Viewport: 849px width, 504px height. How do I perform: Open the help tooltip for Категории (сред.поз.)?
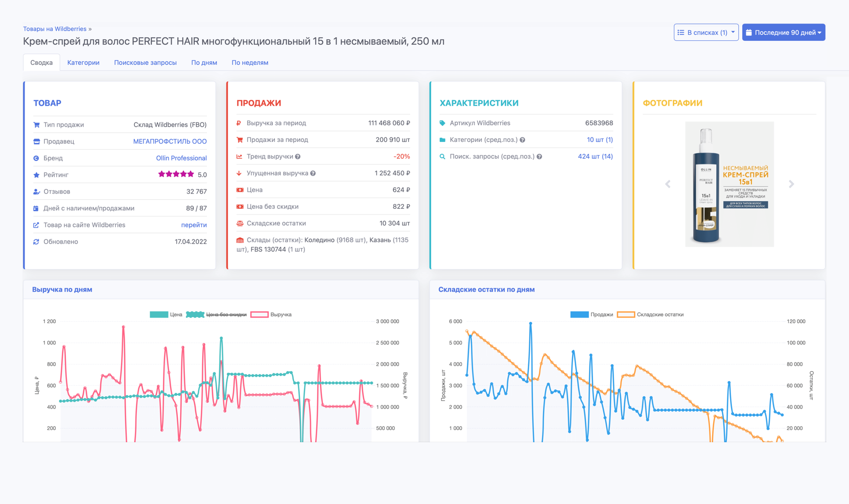pyautogui.click(x=522, y=140)
